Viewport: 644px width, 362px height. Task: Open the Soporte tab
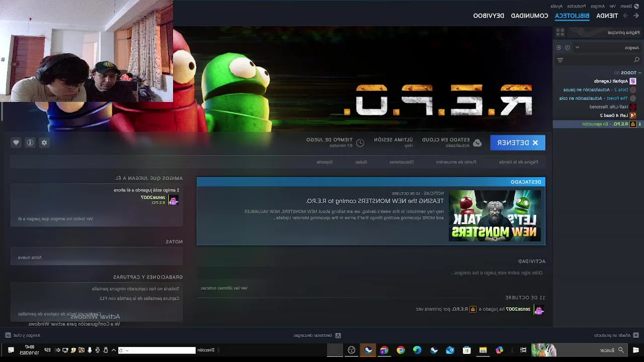tap(325, 162)
